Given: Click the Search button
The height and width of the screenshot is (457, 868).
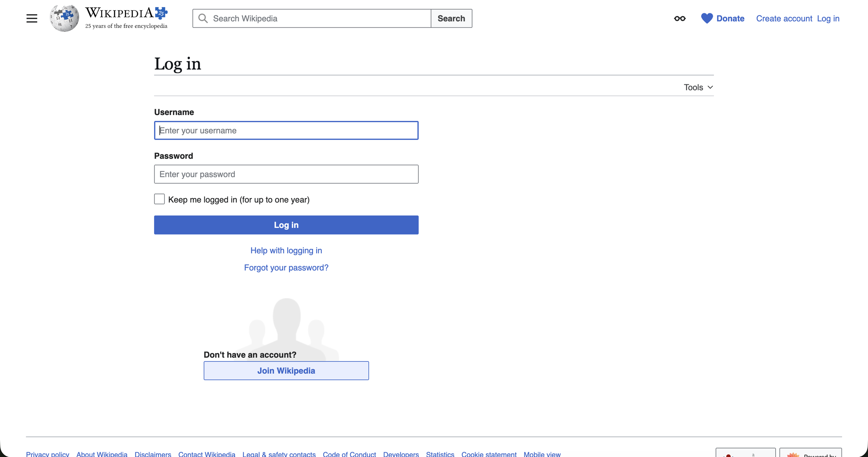Looking at the screenshot, I should click(451, 18).
